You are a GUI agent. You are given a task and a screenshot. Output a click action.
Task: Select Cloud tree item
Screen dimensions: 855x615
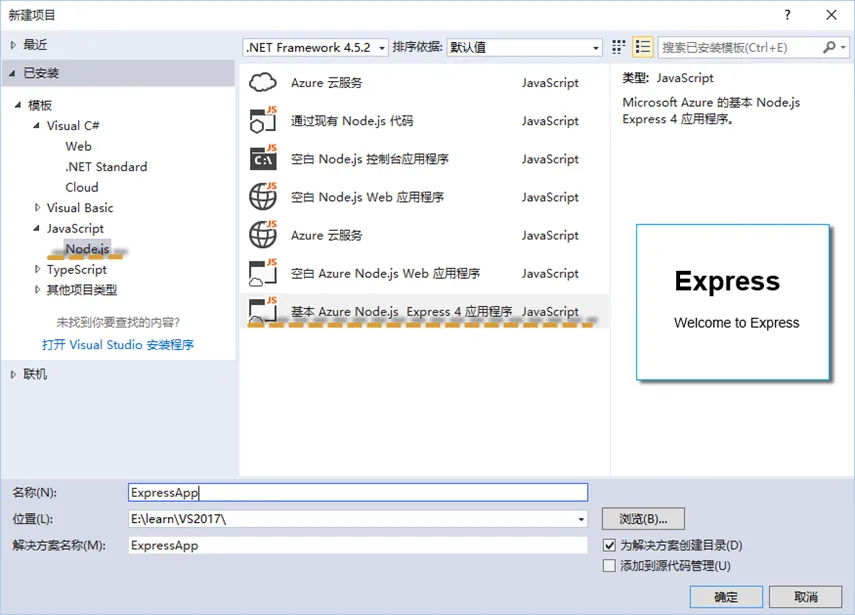pos(82,187)
